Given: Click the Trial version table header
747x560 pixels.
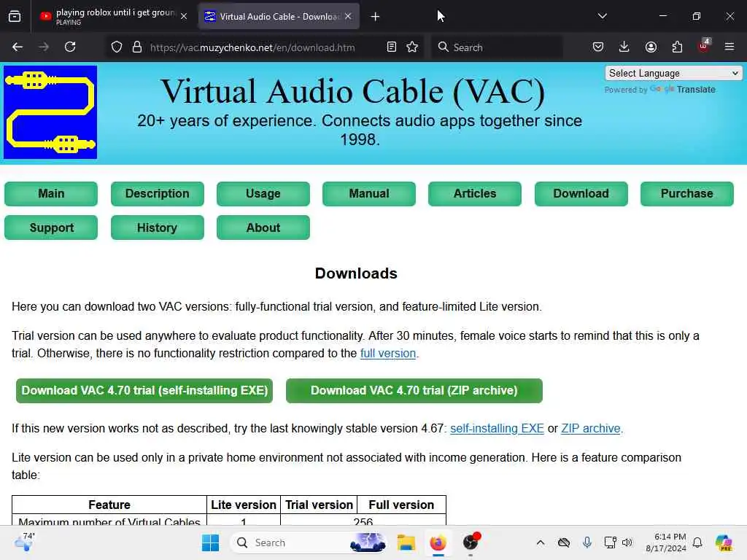Looking at the screenshot, I should pyautogui.click(x=319, y=505).
